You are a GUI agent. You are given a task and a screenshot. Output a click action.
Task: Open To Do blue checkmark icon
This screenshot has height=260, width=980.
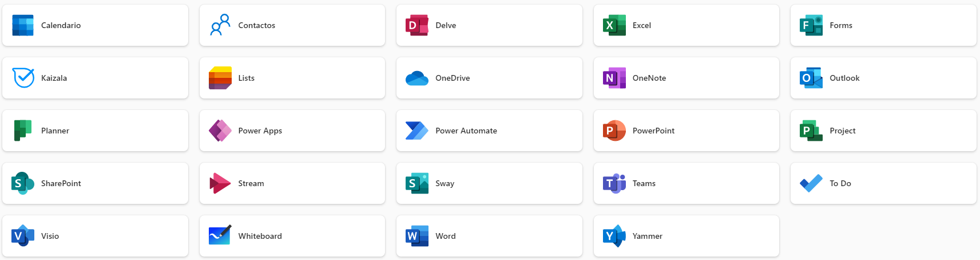(811, 183)
